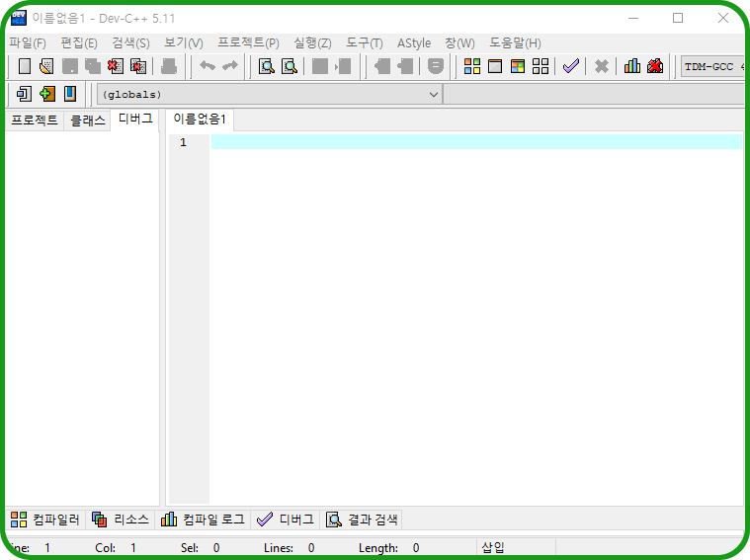This screenshot has height=560, width=750.
Task: Click the Find magnifier icon
Action: pyautogui.click(x=267, y=66)
